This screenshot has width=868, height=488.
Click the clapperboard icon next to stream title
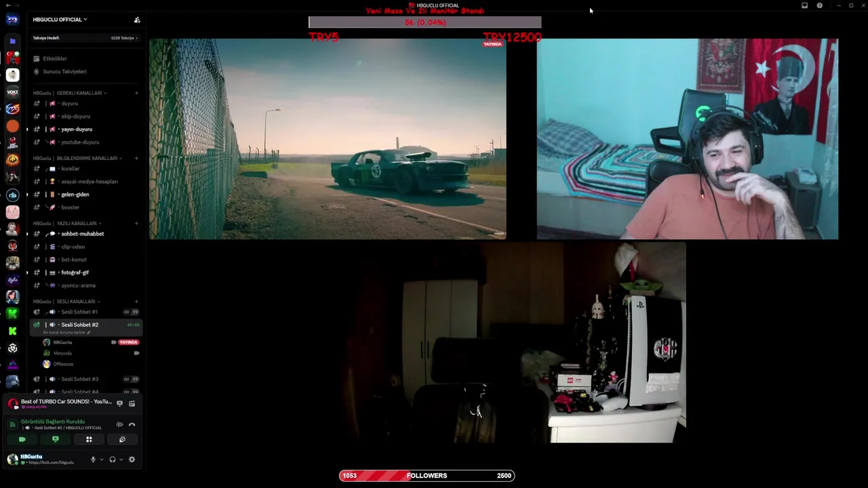click(132, 403)
